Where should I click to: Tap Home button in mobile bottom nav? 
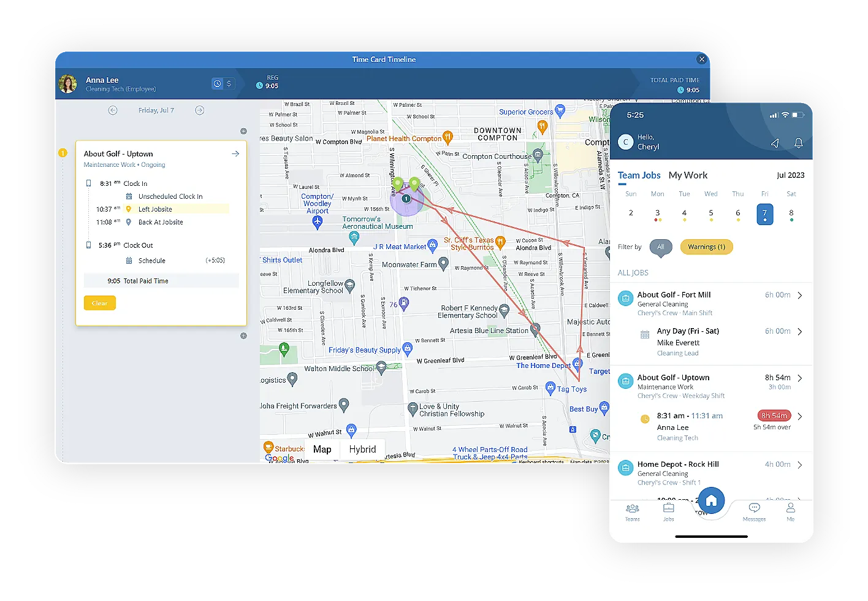[x=711, y=501]
